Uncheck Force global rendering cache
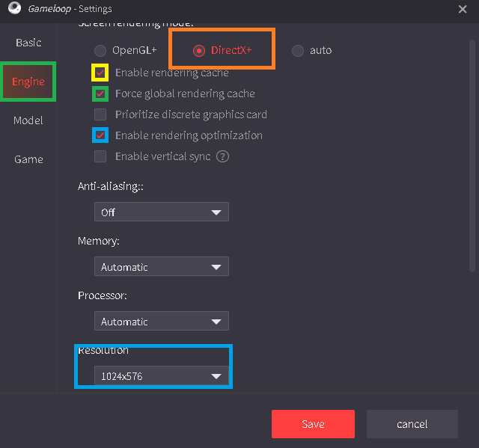 [100, 93]
